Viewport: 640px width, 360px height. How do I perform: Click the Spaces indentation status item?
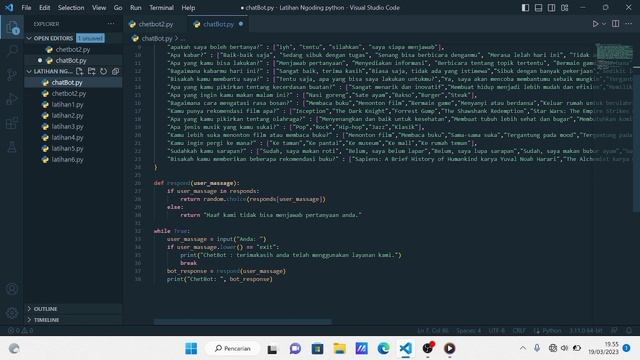[469, 331]
